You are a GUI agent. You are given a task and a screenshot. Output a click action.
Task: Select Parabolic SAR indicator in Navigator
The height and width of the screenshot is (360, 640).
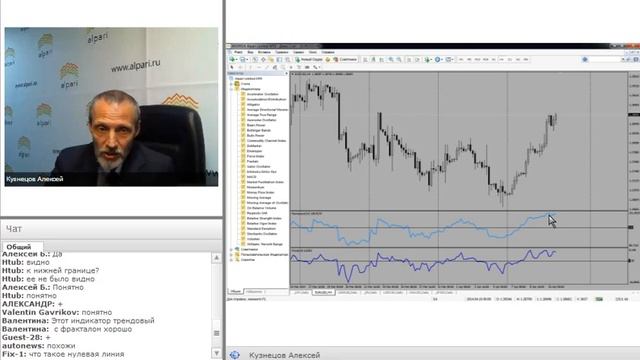(x=257, y=213)
